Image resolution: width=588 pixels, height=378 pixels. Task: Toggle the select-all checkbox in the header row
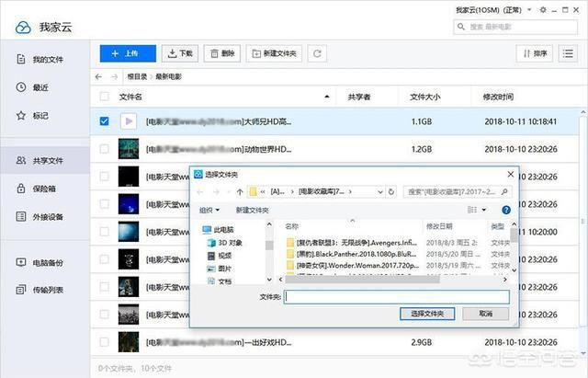pyautogui.click(x=104, y=97)
